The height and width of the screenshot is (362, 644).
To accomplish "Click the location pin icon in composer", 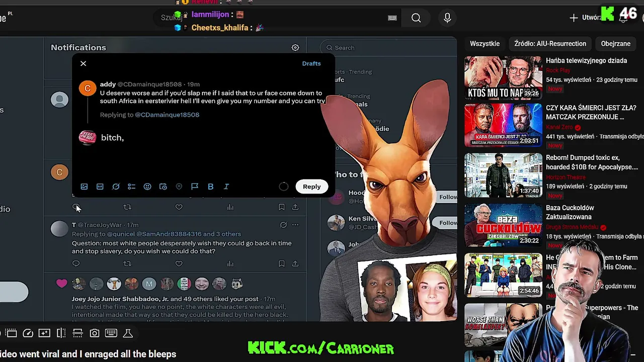I will (179, 187).
